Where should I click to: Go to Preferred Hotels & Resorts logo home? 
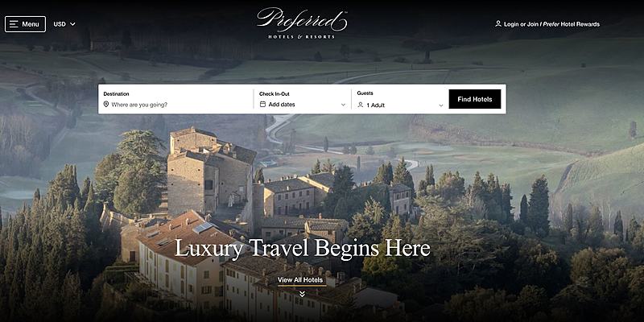point(302,23)
